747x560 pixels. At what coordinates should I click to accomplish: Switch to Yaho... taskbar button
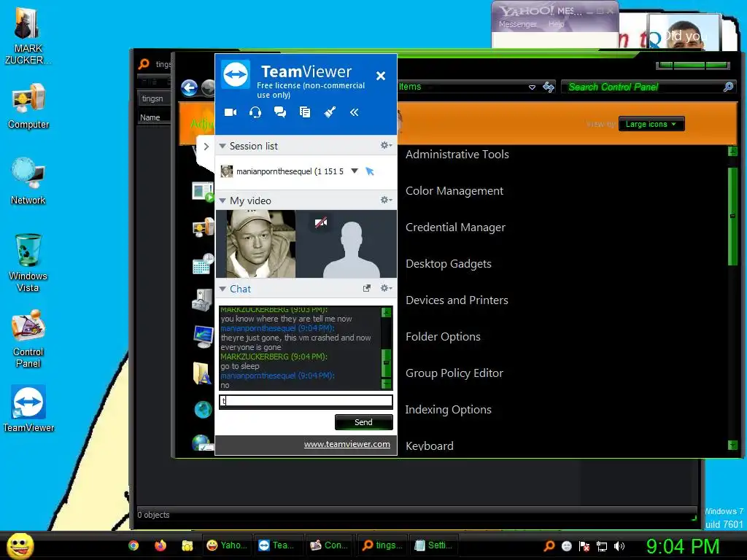[x=228, y=545]
